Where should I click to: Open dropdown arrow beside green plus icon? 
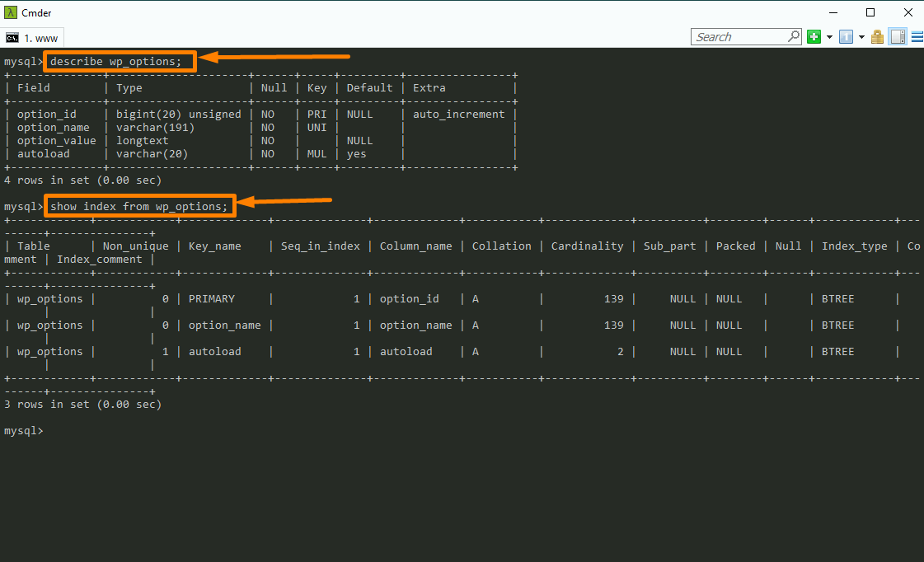click(829, 37)
